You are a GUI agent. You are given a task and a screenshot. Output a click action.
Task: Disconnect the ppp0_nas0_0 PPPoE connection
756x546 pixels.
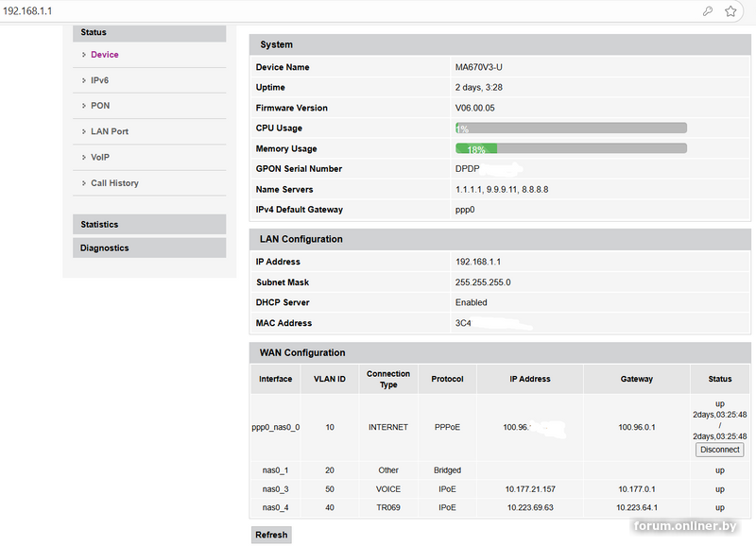719,450
